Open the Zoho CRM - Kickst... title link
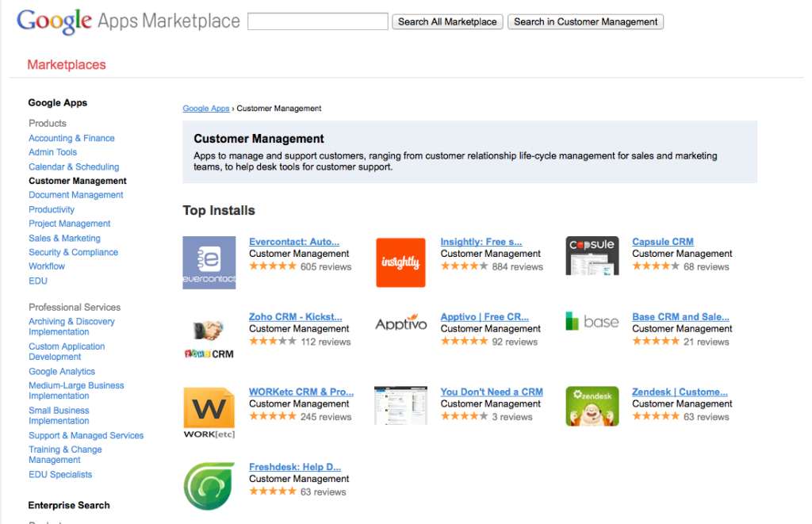Screen dimensions: 812x524 (x=296, y=317)
